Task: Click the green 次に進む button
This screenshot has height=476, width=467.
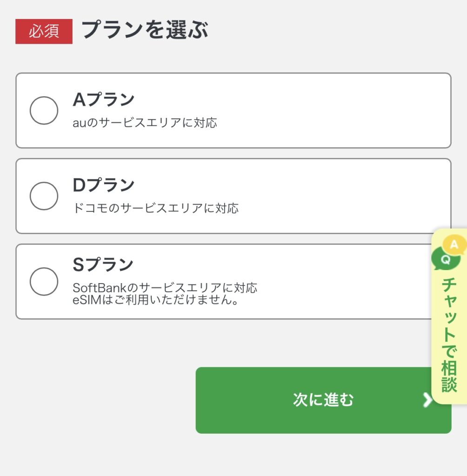Action: (323, 400)
